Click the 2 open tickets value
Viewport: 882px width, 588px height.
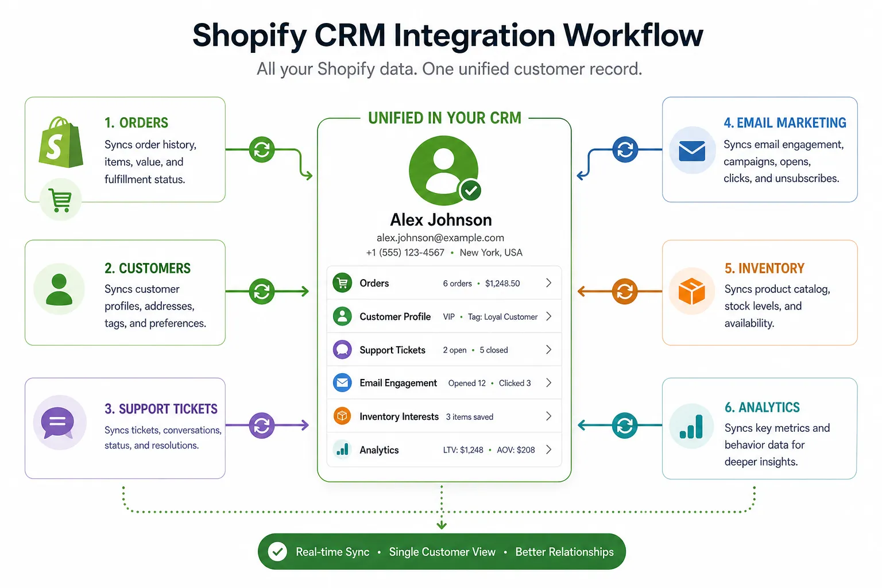pos(455,350)
